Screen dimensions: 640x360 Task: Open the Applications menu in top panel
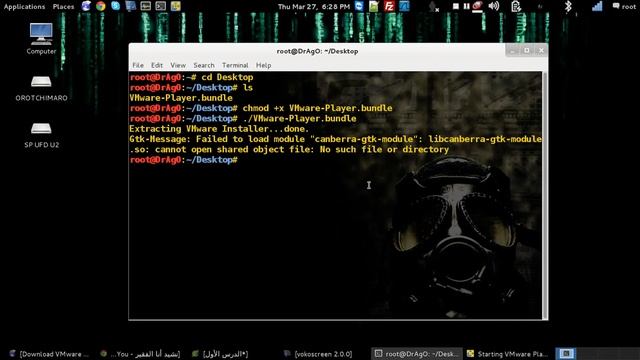click(24, 7)
